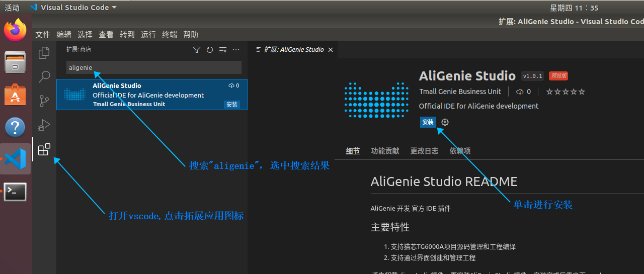The image size is (644, 274).
Task: Click the aligenie search input field
Action: (154, 67)
